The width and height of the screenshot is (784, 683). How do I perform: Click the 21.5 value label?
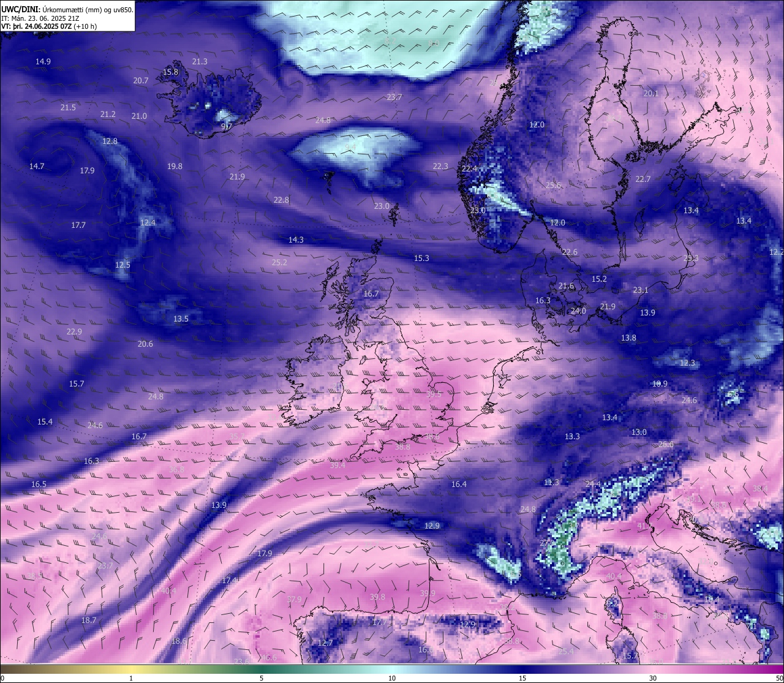click(68, 107)
